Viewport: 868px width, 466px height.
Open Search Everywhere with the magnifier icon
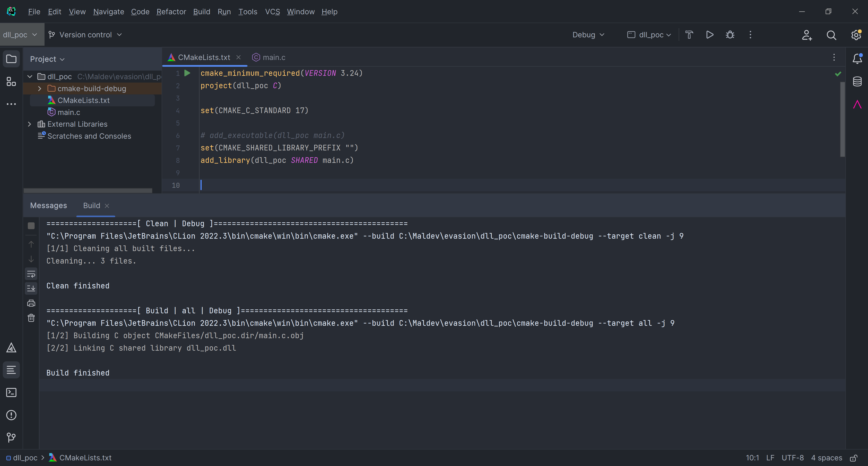click(x=831, y=35)
